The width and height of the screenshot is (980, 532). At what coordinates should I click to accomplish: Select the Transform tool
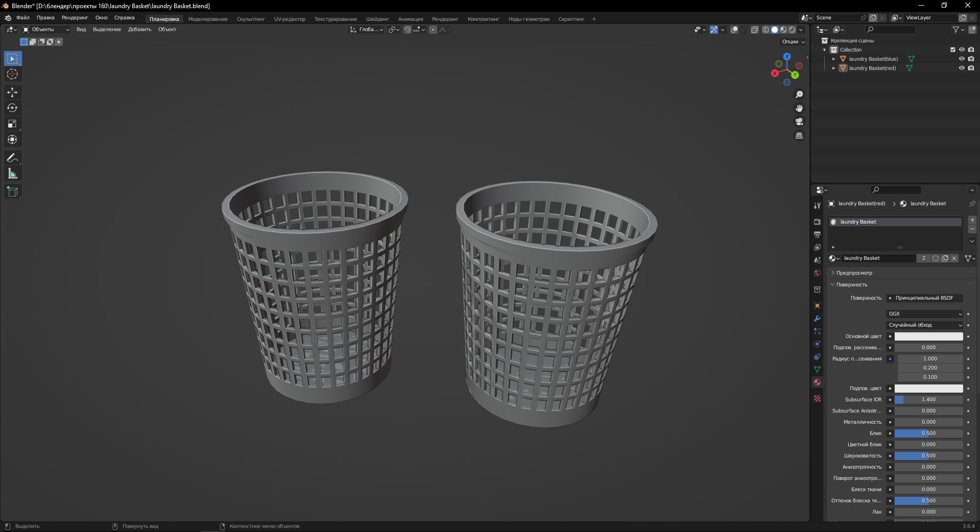(x=13, y=140)
